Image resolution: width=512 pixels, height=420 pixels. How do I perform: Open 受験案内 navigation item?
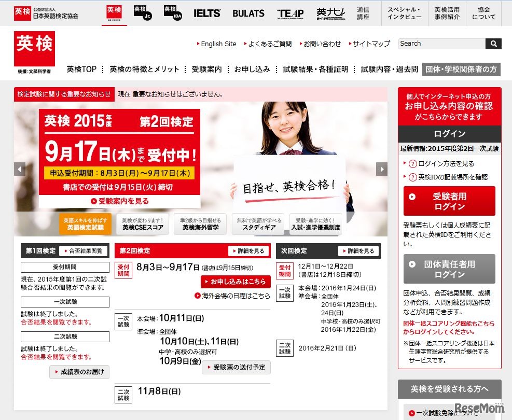coord(206,69)
